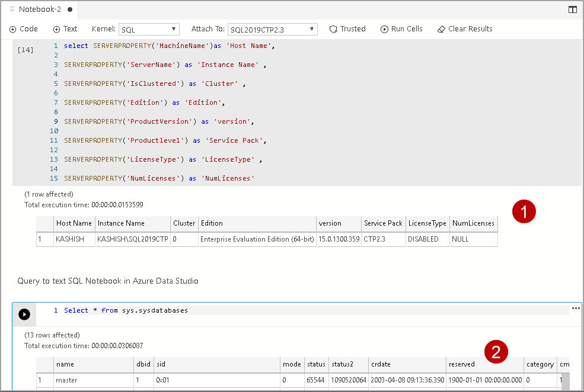The width and height of the screenshot is (584, 392).
Task: Click the split editor layout icon
Action: 572,9
